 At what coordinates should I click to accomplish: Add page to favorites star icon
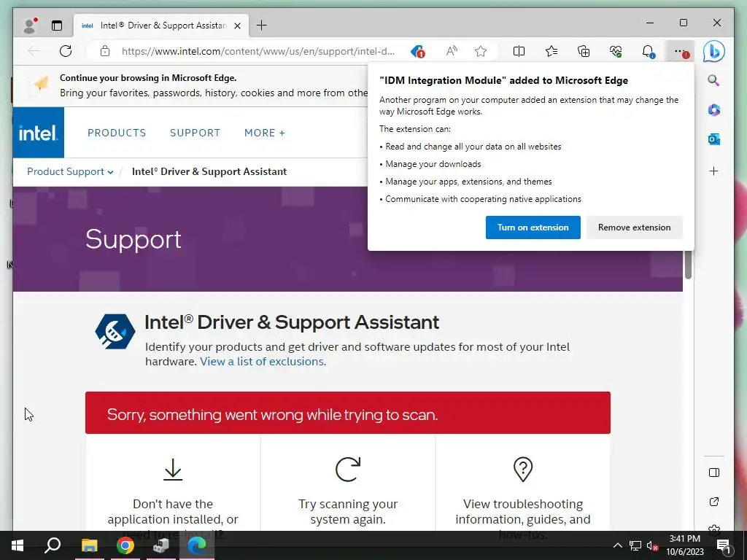point(481,51)
